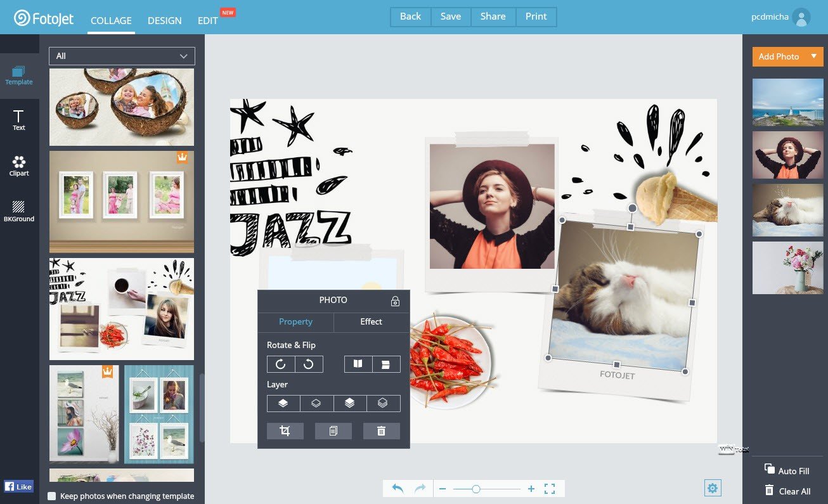Viewport: 828px width, 504px height.
Task: Click the Auto Fill icon button
Action: point(770,469)
